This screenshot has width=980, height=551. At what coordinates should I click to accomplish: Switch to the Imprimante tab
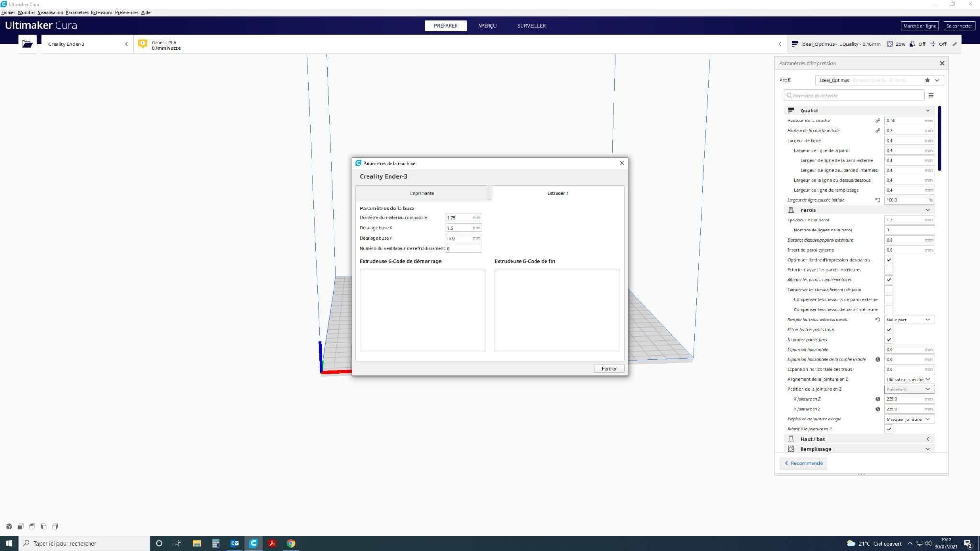point(422,193)
